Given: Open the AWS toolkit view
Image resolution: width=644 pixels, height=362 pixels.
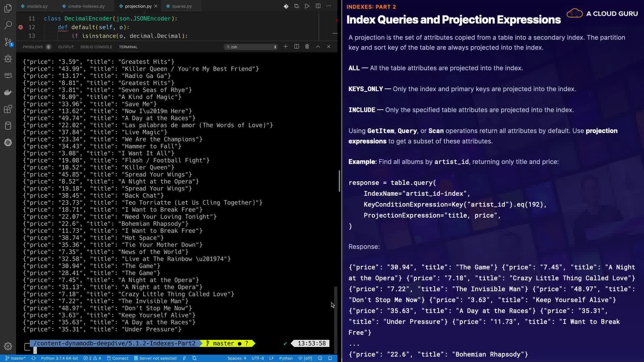Looking at the screenshot, I should click(x=8, y=75).
